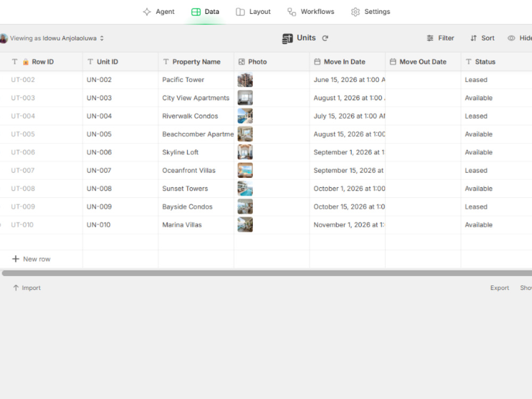This screenshot has width=532, height=399.
Task: Select Available status for Marina Villas
Action: click(496, 225)
